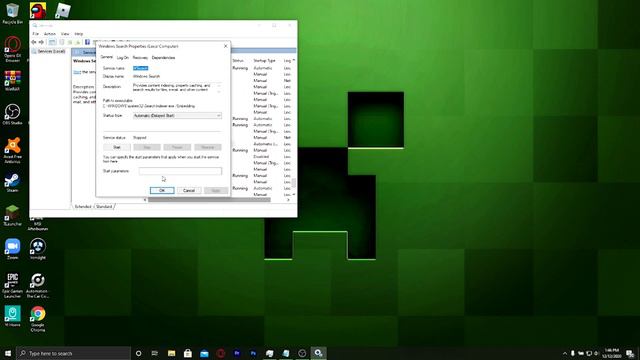Open Task View on the taskbar
This screenshot has height=360, width=640.
(155, 353)
